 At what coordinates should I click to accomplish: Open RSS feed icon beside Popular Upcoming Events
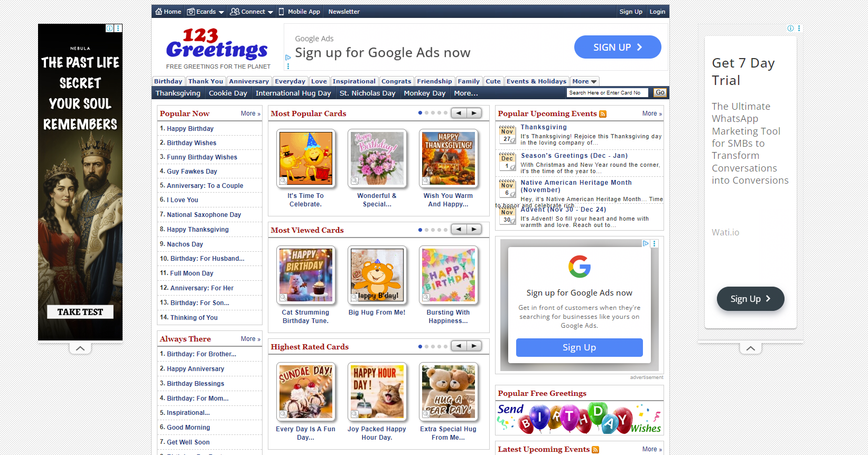603,114
